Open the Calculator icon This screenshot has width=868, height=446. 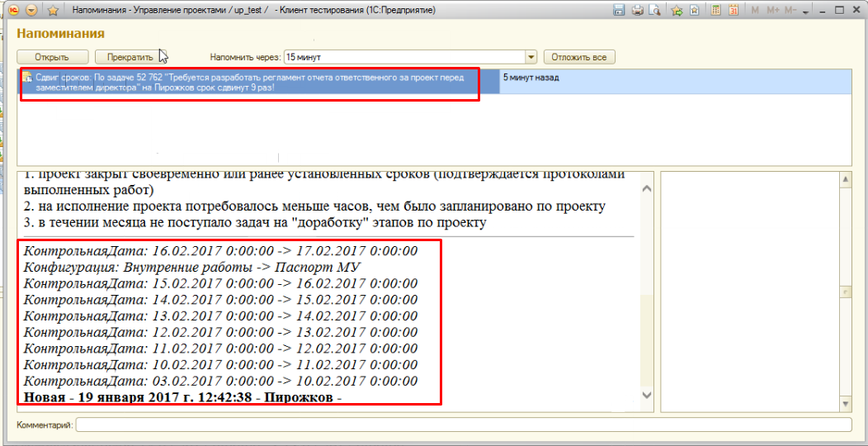(x=715, y=10)
